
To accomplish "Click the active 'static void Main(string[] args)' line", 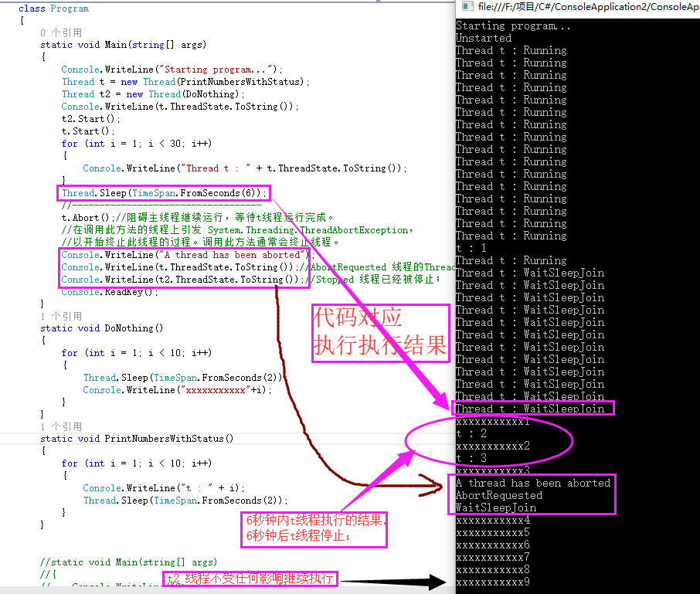I will pyautogui.click(x=123, y=45).
